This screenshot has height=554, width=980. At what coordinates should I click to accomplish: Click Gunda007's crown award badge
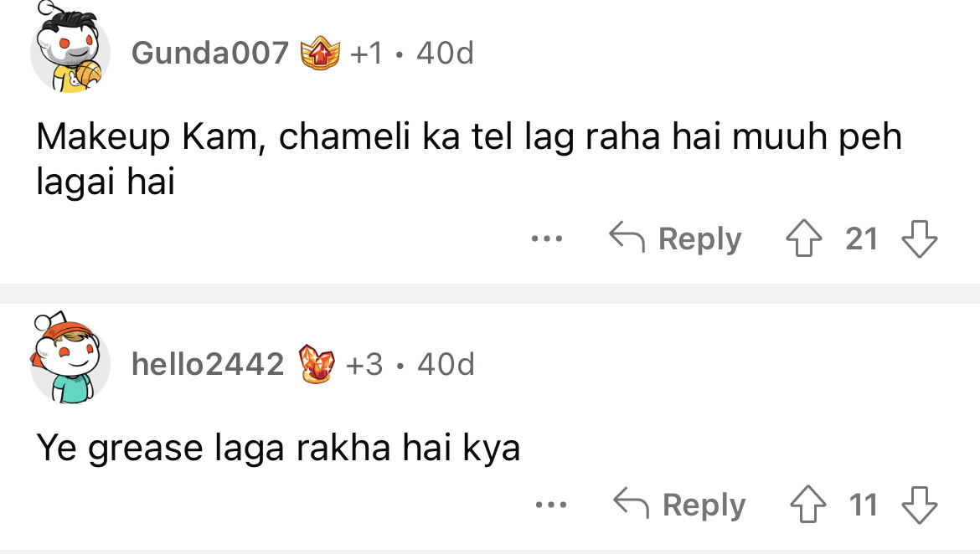click(322, 54)
